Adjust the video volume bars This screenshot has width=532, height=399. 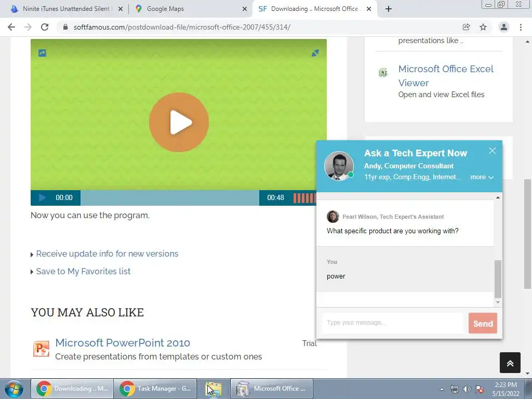coord(304,198)
